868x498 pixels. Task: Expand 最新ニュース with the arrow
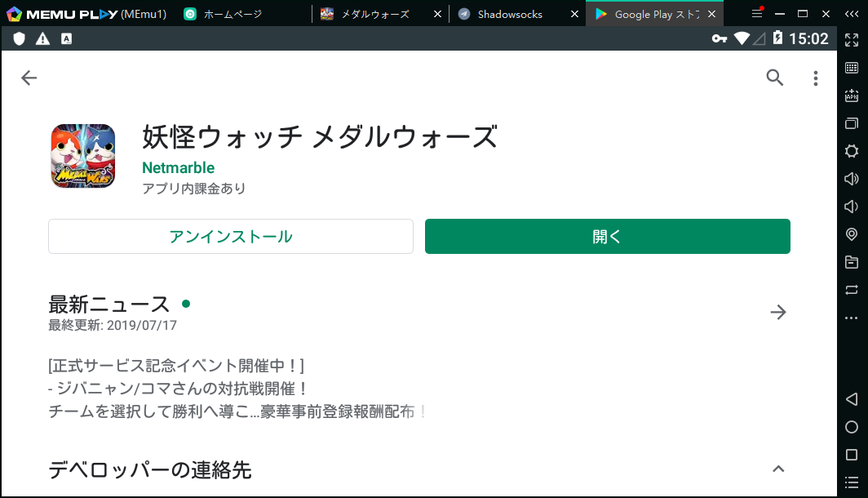[777, 312]
